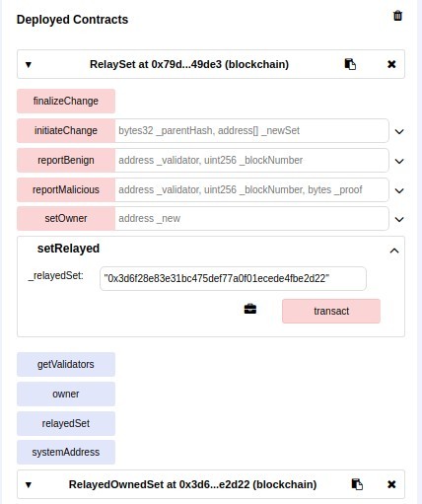Collapse the RelaySet contract triangle

pyautogui.click(x=29, y=65)
